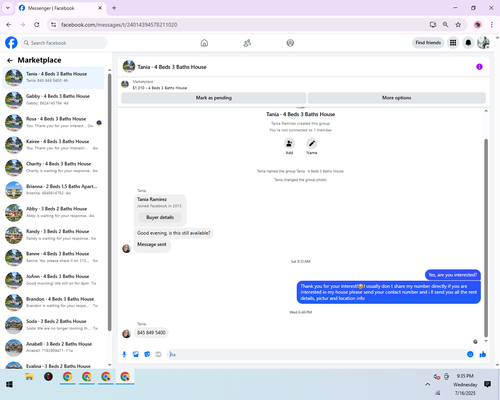Open Tania - 4 Beds 3 Baths House chat
The height and width of the screenshot is (400, 500).
click(x=53, y=77)
